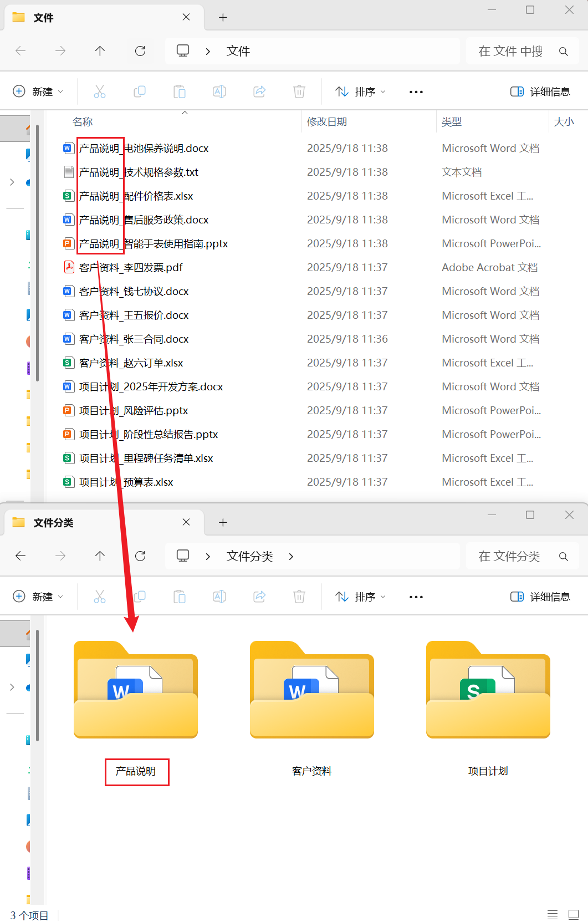Click search magnifier in 文件分类 window
Viewport: 588px width, 922px height.
click(x=564, y=557)
